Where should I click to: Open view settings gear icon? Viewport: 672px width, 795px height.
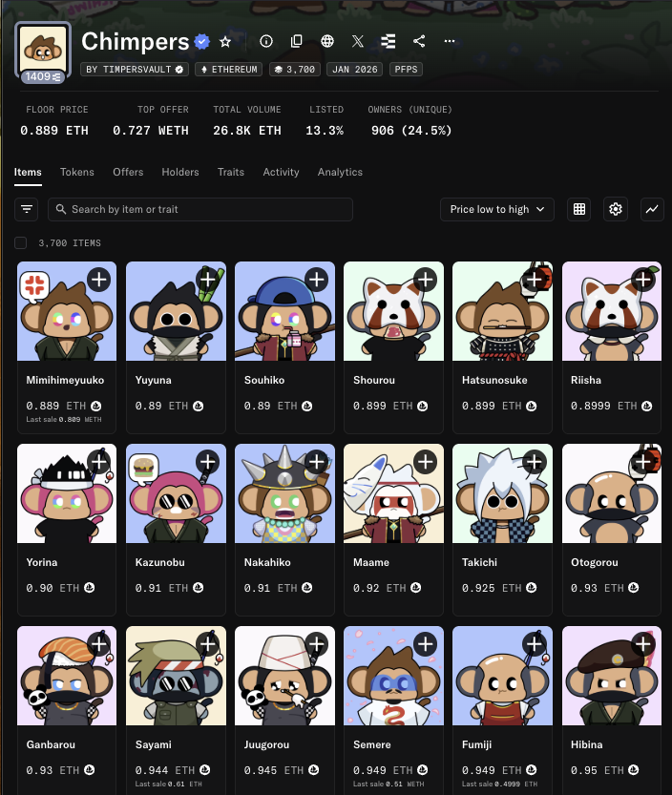pos(615,209)
